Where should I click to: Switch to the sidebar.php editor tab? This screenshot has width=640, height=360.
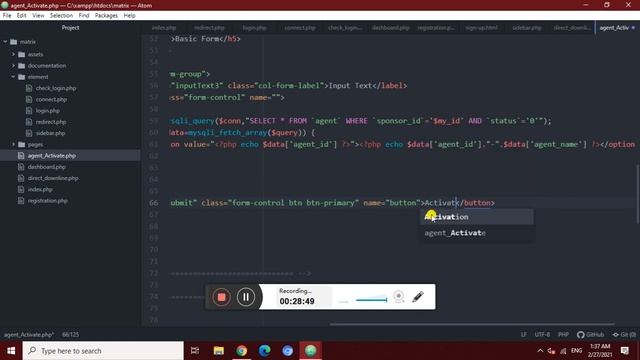tap(527, 28)
